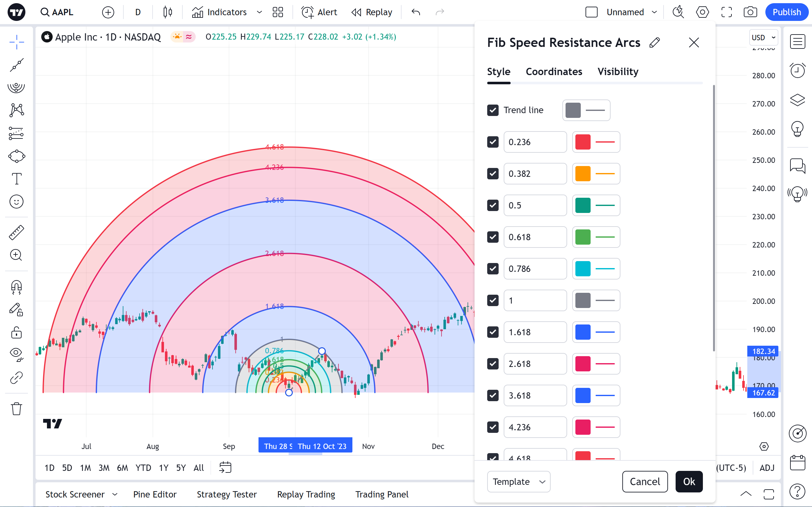Screen dimensions: 812x507
Task: Click the Cancel button
Action: (645, 482)
